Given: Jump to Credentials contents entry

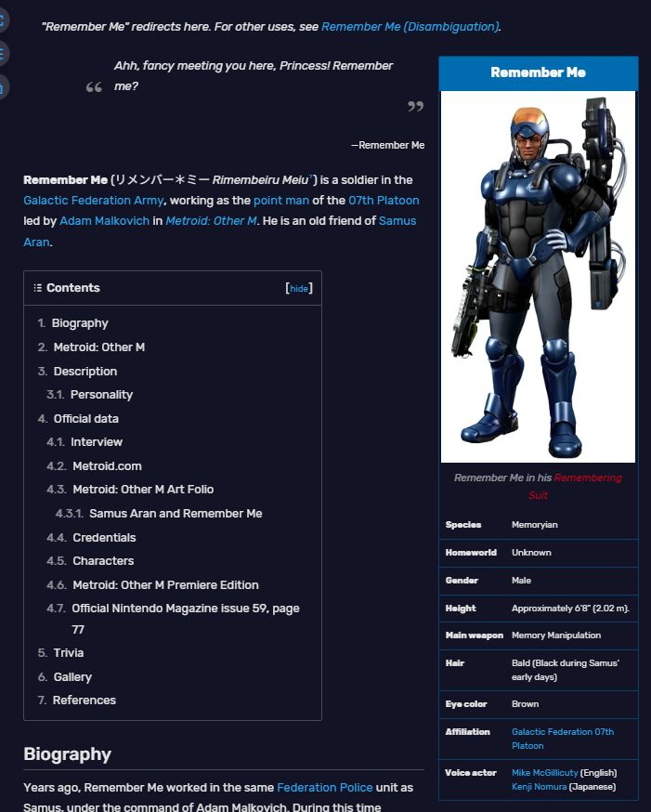Looking at the screenshot, I should point(104,538).
